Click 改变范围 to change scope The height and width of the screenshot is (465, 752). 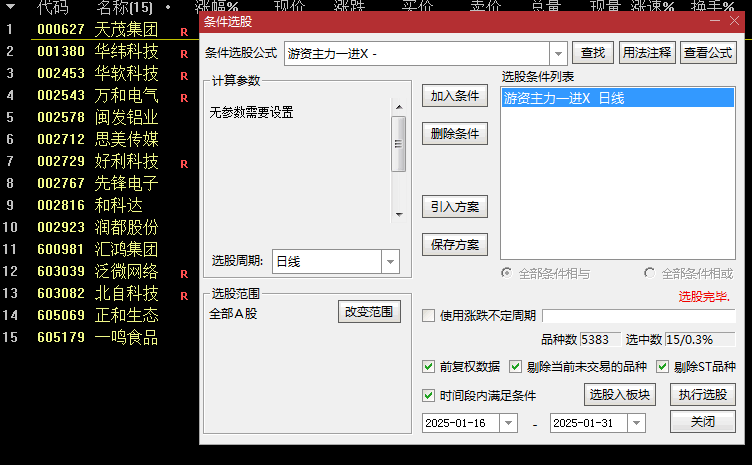tap(369, 312)
